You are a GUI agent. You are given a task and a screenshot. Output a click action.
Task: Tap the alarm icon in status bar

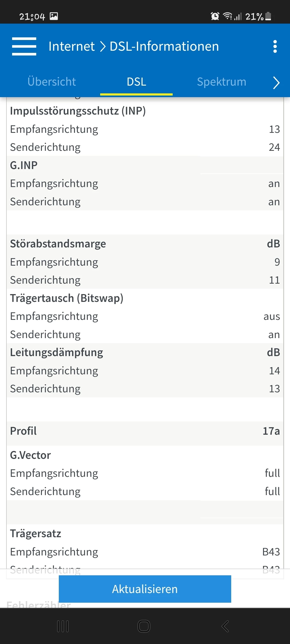[215, 16]
